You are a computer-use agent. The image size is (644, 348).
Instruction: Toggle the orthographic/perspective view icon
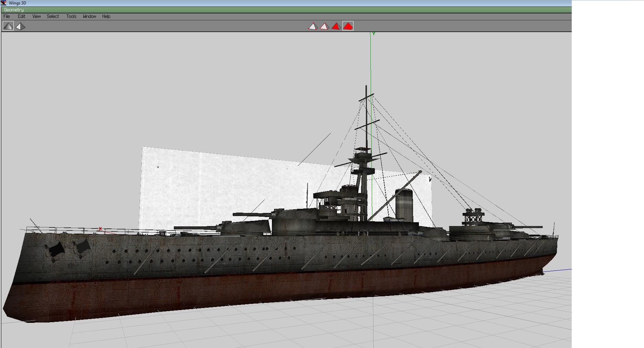tap(20, 26)
